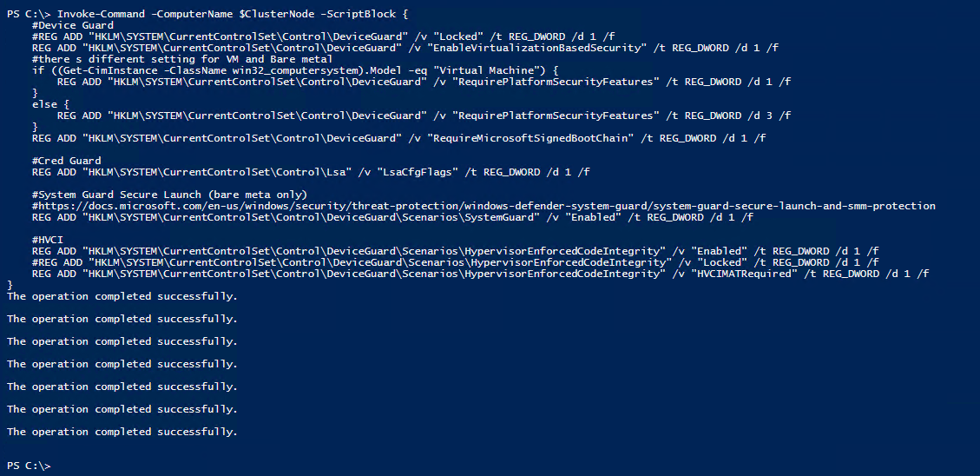Click the empty PS C:\> prompt at bottom
980x476 pixels.
[x=29, y=466]
